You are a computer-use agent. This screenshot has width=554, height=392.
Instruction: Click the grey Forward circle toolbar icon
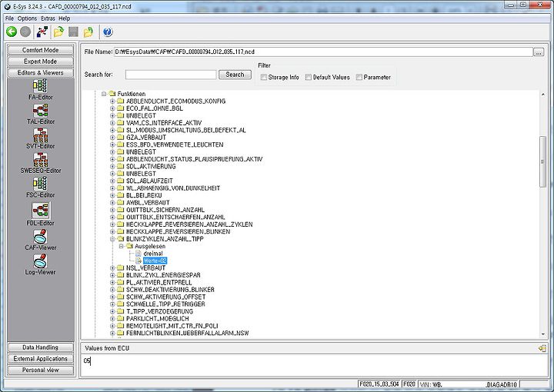click(x=25, y=32)
